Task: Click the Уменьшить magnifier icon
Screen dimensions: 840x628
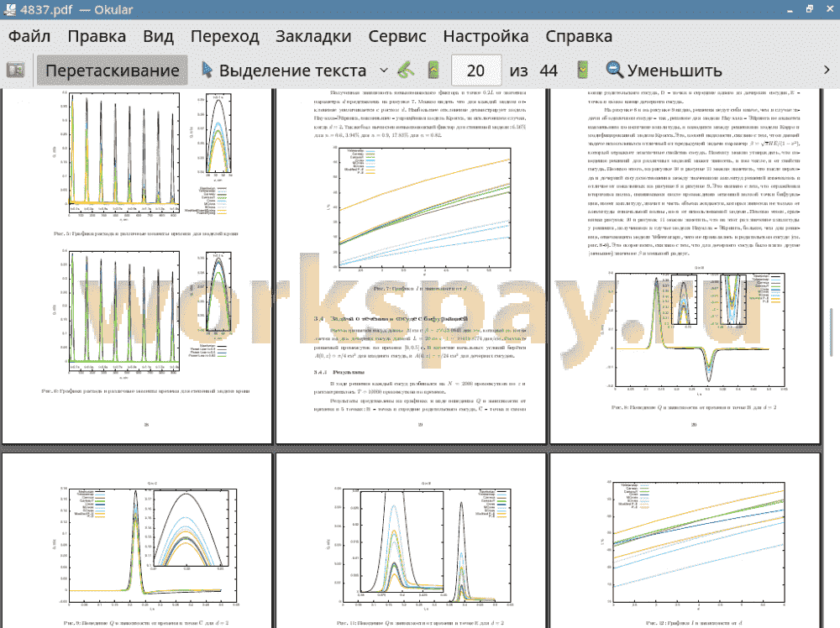Action: 615,70
